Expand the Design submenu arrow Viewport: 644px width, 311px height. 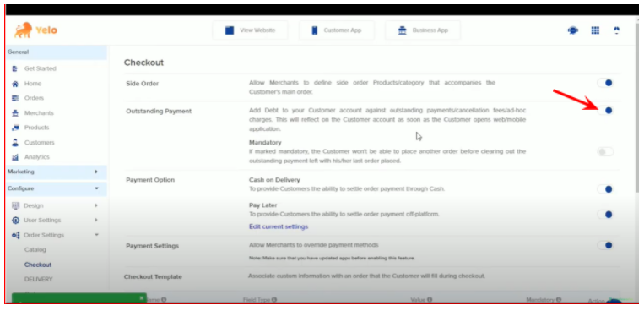point(96,205)
